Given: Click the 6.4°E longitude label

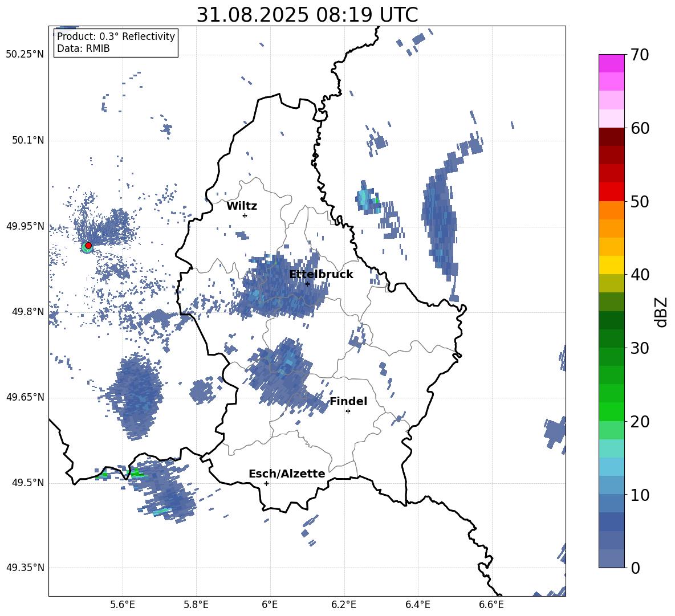Looking at the screenshot, I should click(x=417, y=605).
